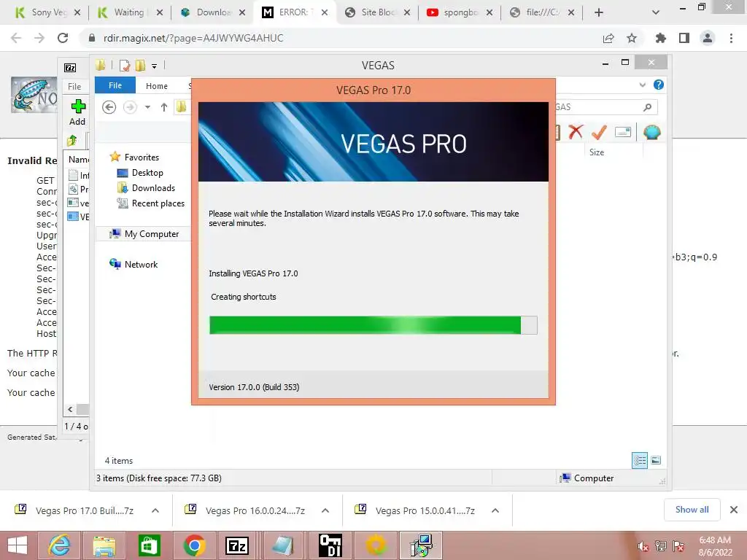Close the ERROR browser tab
The width and height of the screenshot is (747, 560).
(x=325, y=12)
